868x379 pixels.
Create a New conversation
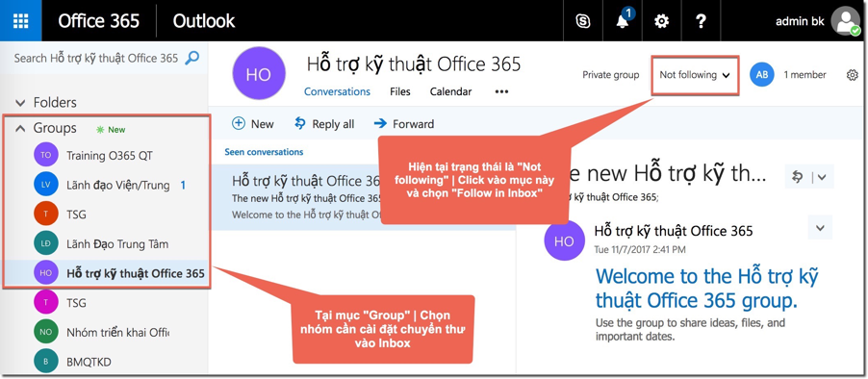[253, 124]
